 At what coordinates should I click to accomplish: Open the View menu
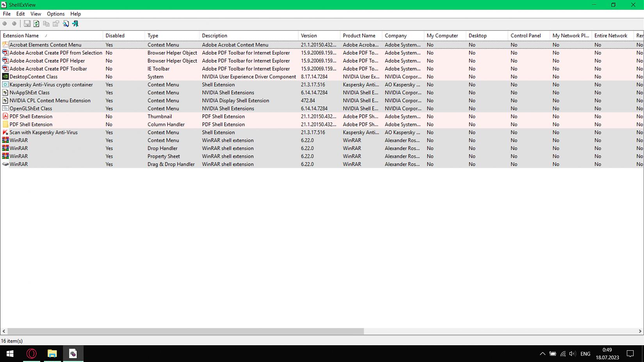[36, 14]
